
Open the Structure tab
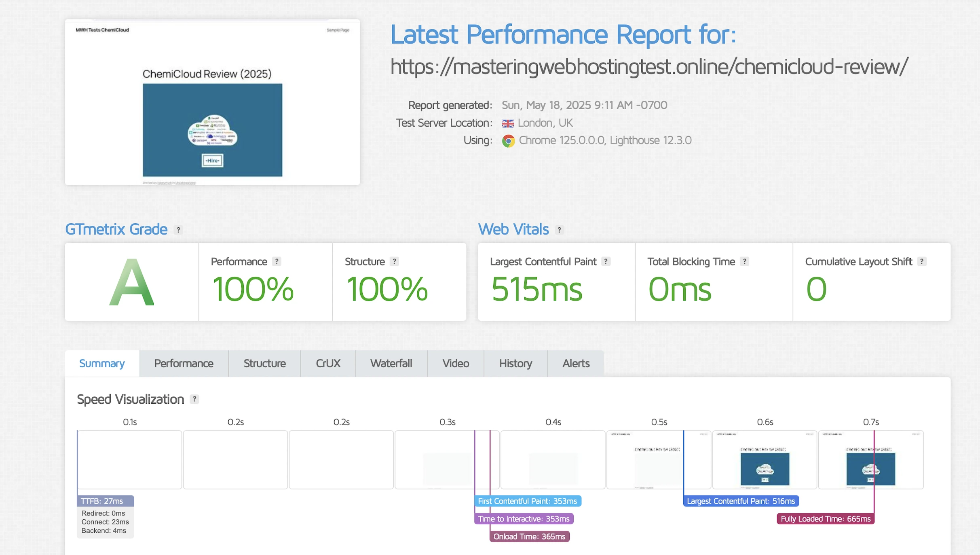264,364
